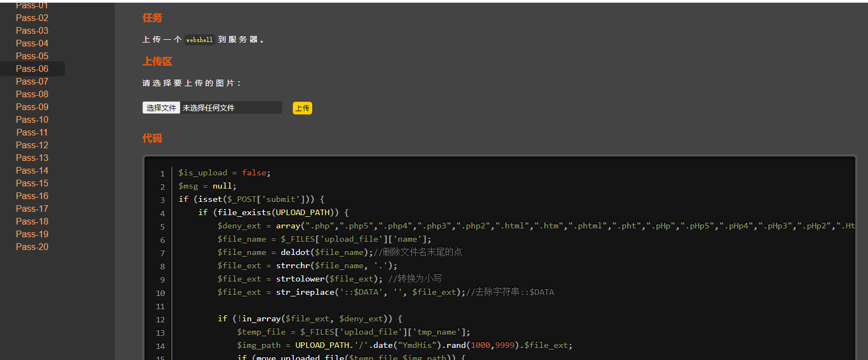
Task: Open the last level Pass-20
Action: pyautogui.click(x=32, y=247)
